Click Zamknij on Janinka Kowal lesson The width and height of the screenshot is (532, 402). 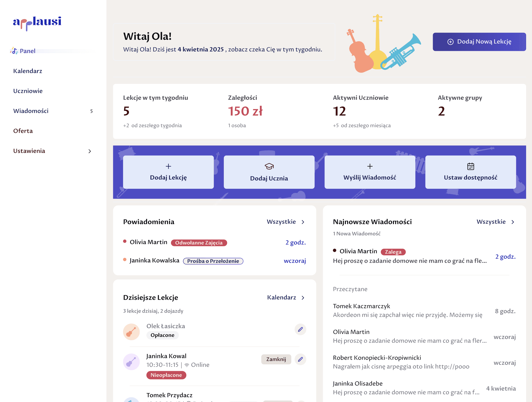click(276, 359)
